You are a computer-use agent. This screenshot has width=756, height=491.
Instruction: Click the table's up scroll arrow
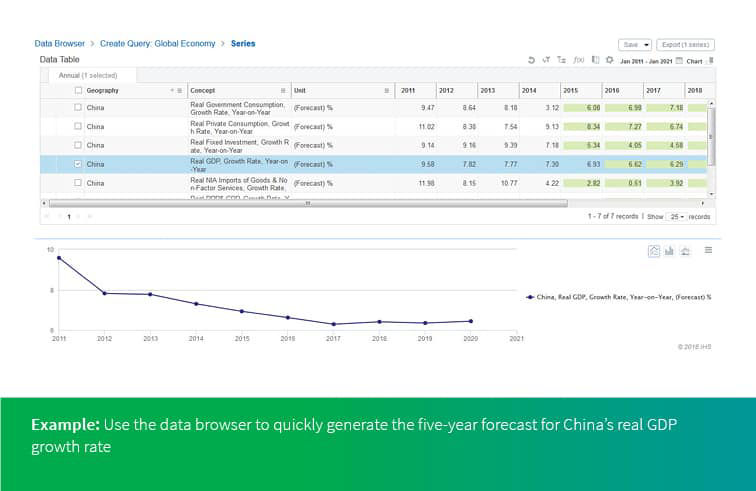click(x=711, y=103)
